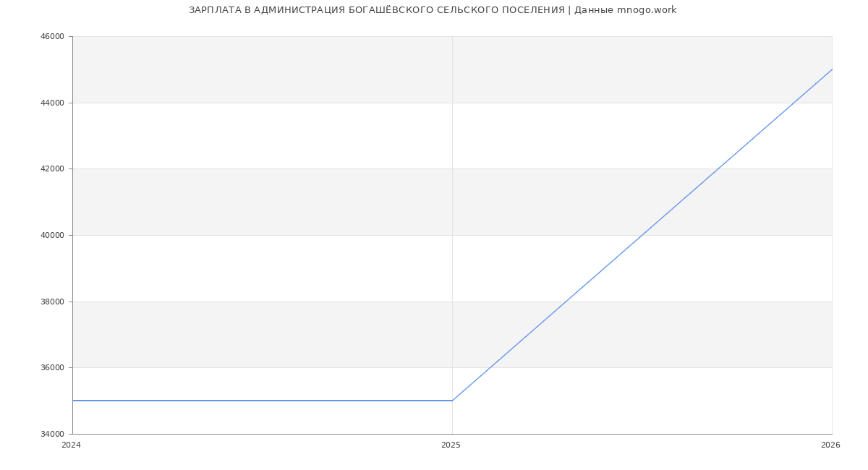Select the 44000 y-axis label

point(52,103)
